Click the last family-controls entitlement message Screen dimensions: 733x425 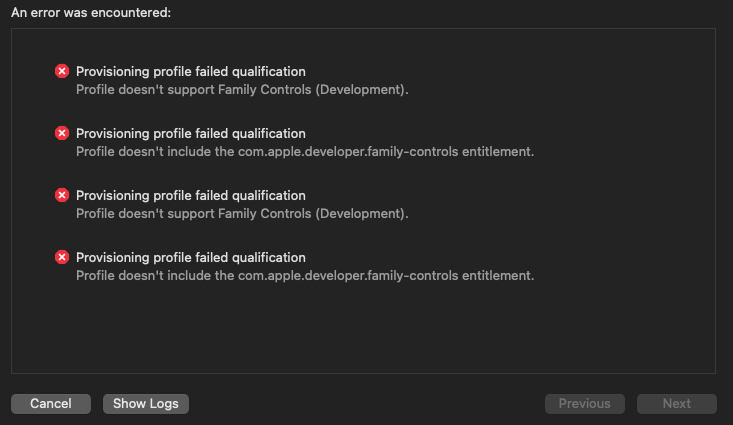305,276
